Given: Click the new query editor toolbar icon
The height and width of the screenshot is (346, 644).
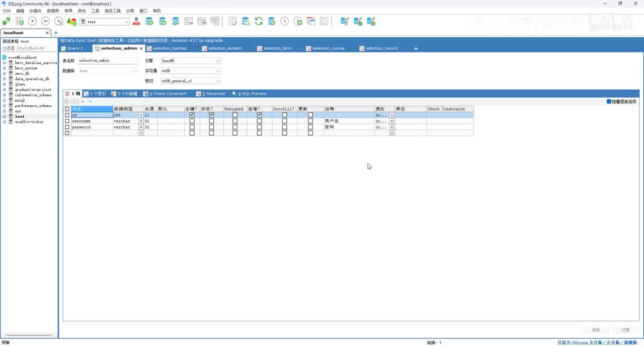Looking at the screenshot, I should (20, 22).
